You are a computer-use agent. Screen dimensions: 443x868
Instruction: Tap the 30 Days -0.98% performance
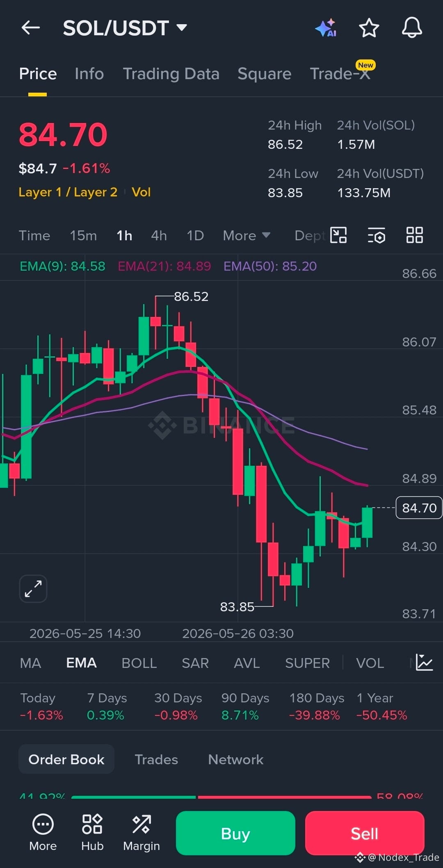(x=178, y=706)
